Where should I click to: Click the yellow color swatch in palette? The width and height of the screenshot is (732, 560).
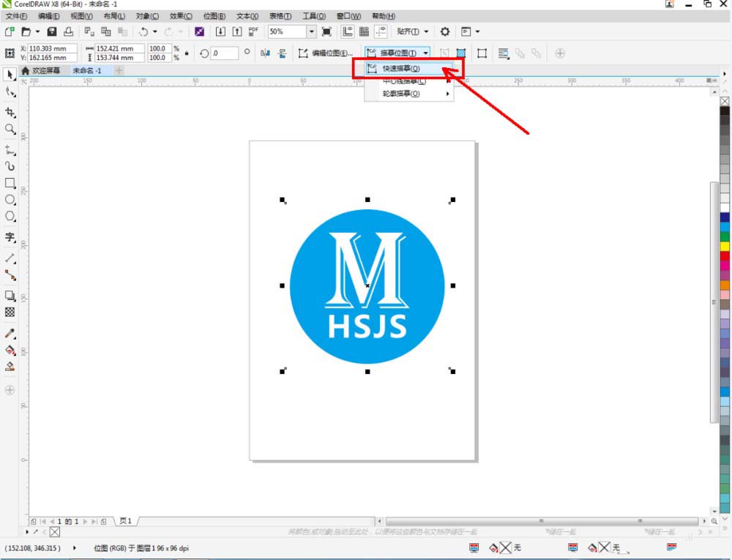[x=725, y=246]
